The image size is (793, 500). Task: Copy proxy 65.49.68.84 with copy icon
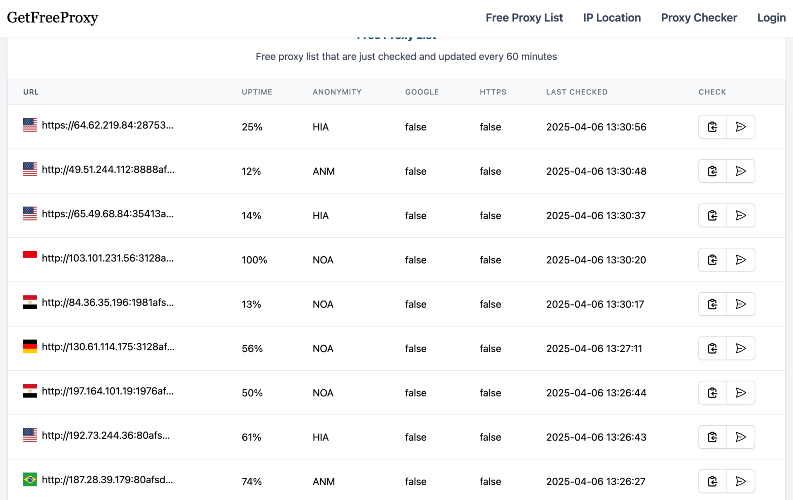(x=712, y=215)
